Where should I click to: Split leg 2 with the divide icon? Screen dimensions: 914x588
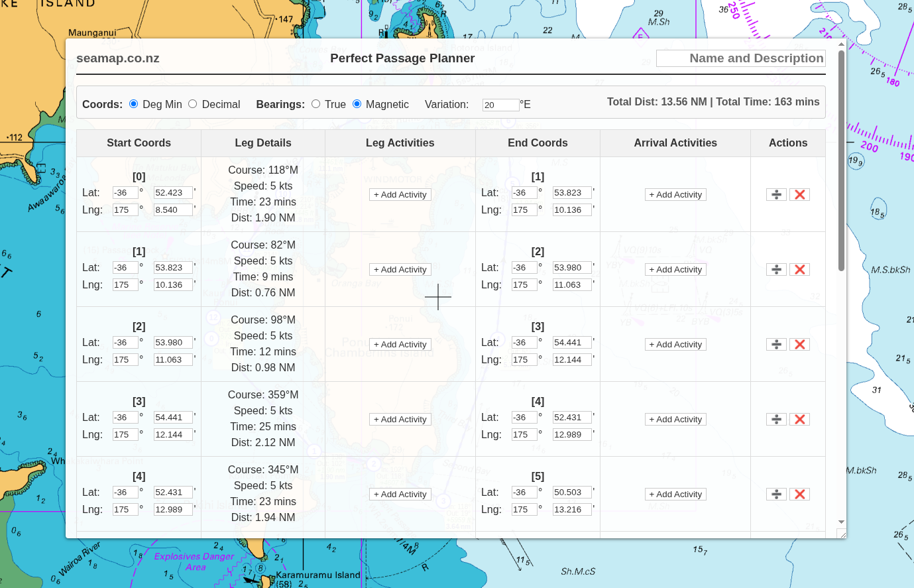tap(776, 344)
